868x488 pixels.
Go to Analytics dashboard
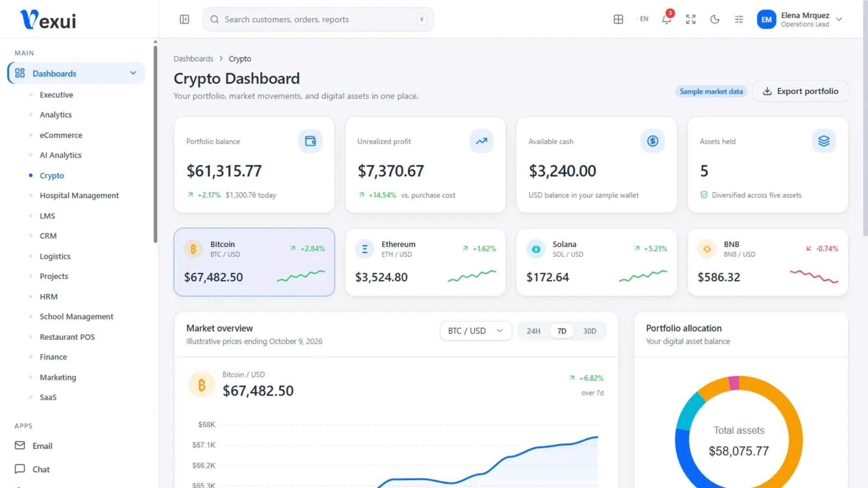56,115
